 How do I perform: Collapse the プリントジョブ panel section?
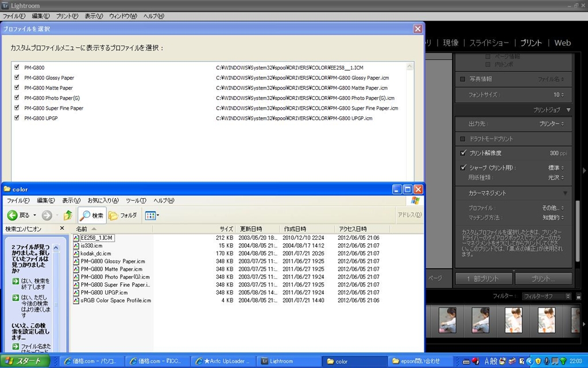[568, 110]
